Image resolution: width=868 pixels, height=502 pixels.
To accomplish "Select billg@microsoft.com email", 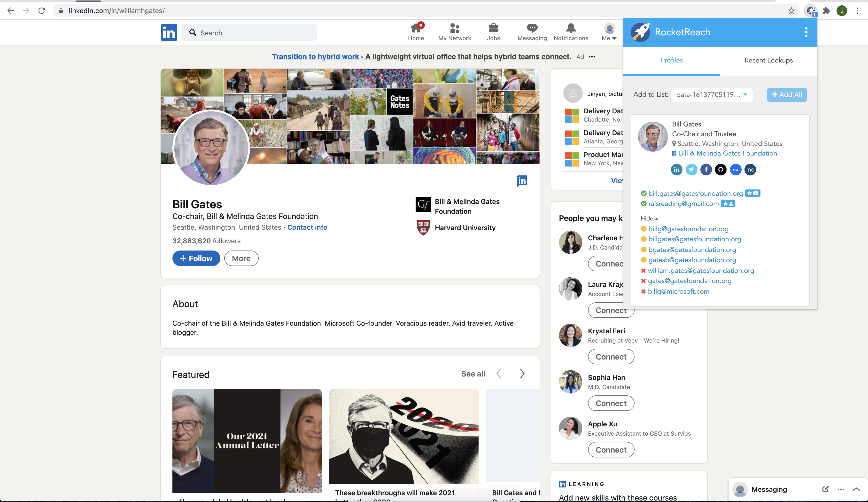I will 679,291.
